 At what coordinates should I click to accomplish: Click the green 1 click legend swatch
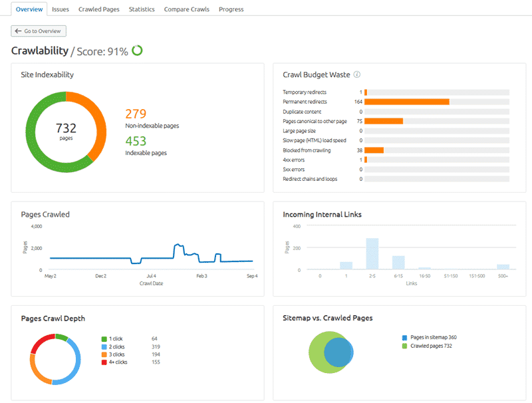[104, 338]
